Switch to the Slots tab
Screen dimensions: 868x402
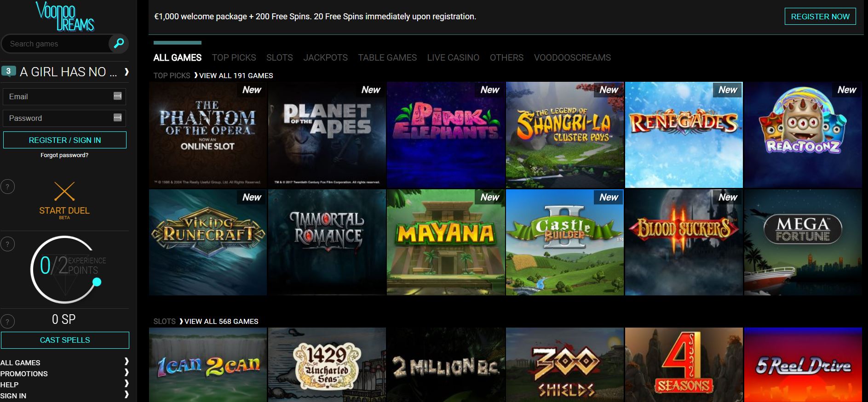pos(280,57)
